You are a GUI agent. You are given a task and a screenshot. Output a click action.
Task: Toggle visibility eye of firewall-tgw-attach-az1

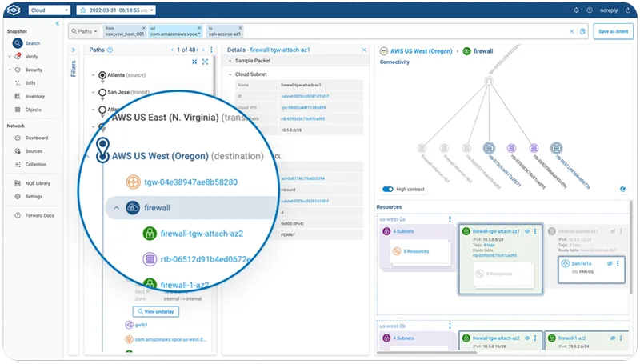(x=526, y=230)
